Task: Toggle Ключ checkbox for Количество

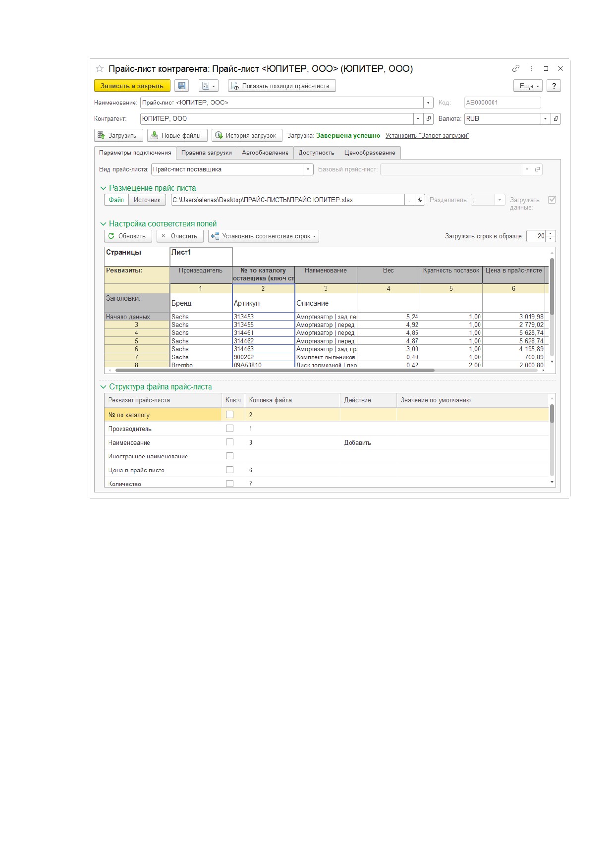Action: 229,484
